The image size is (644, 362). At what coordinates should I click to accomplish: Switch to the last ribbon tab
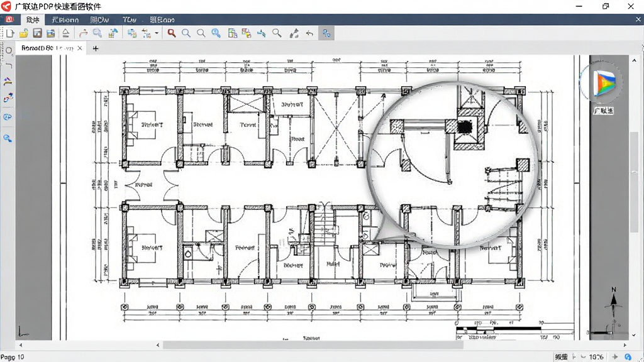(x=162, y=19)
